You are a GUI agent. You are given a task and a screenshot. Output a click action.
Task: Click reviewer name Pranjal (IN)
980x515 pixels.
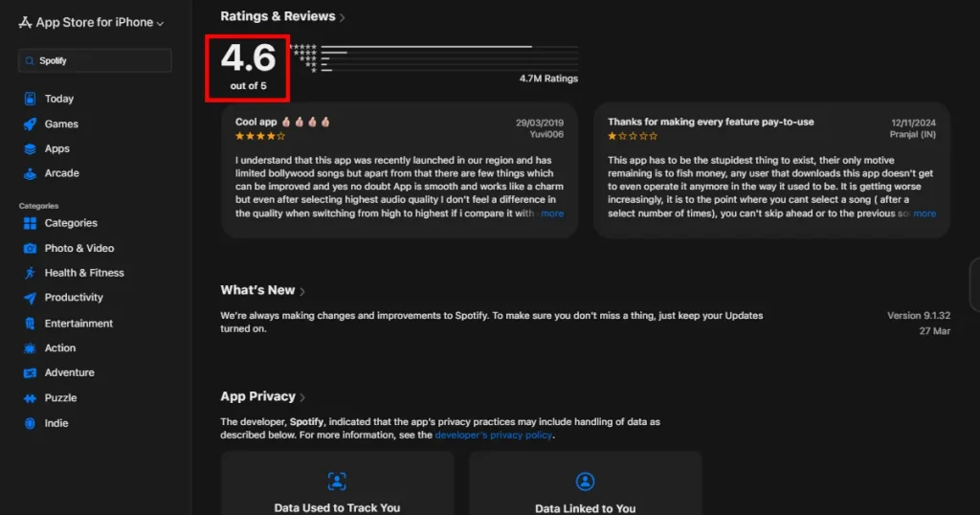[x=912, y=134]
